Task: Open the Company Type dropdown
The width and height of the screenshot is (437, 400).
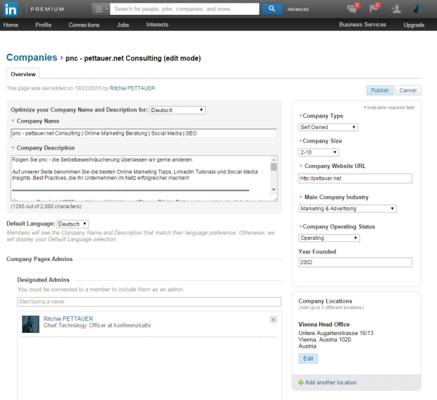Action: [x=328, y=127]
